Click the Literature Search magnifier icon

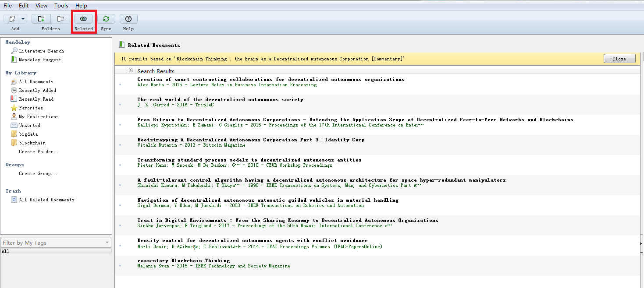click(x=14, y=51)
